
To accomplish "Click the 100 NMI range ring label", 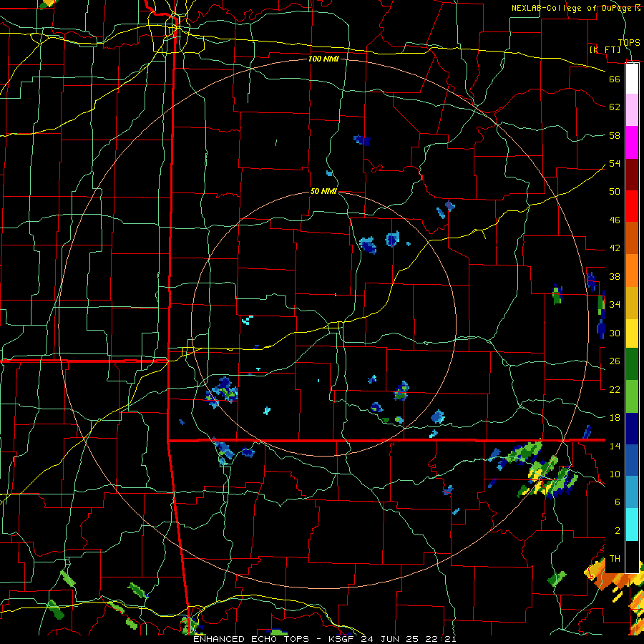I will 323,59.
